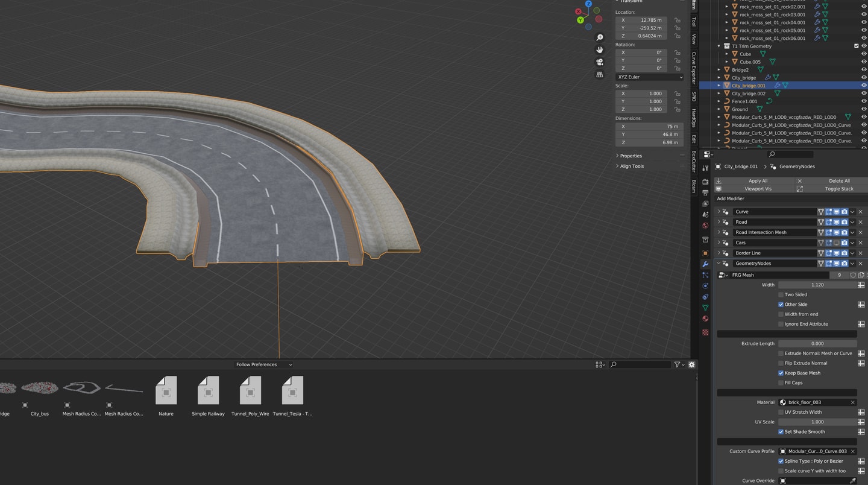This screenshot has width=868, height=485.
Task: Click the fake user shield icon for FRG Mesh
Action: [x=853, y=275]
